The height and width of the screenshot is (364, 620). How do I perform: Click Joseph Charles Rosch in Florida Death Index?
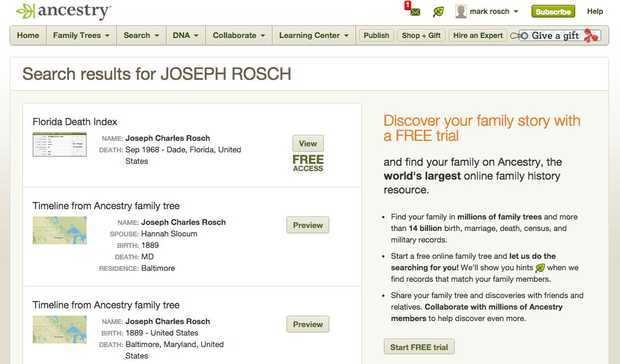coord(168,138)
